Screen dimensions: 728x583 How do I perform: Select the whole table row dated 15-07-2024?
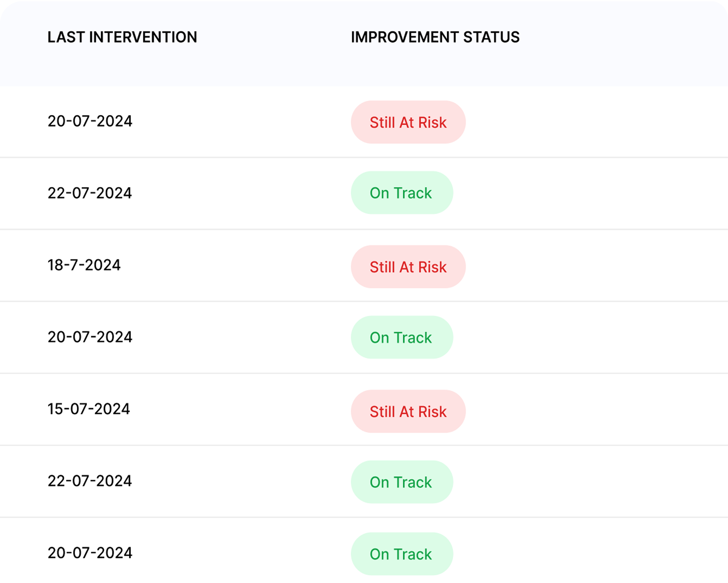(x=236, y=410)
